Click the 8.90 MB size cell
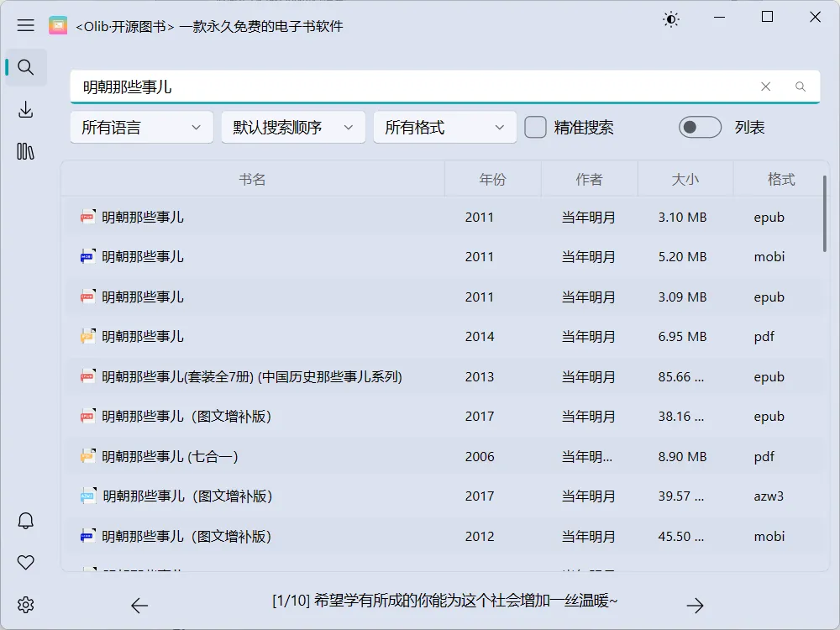840x630 pixels. [x=682, y=456]
